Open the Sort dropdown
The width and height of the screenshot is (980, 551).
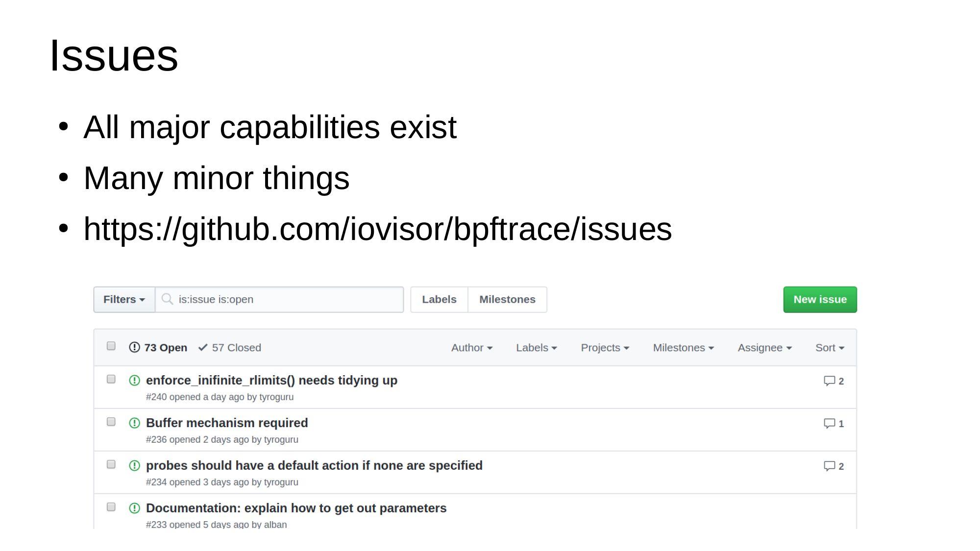click(x=830, y=348)
